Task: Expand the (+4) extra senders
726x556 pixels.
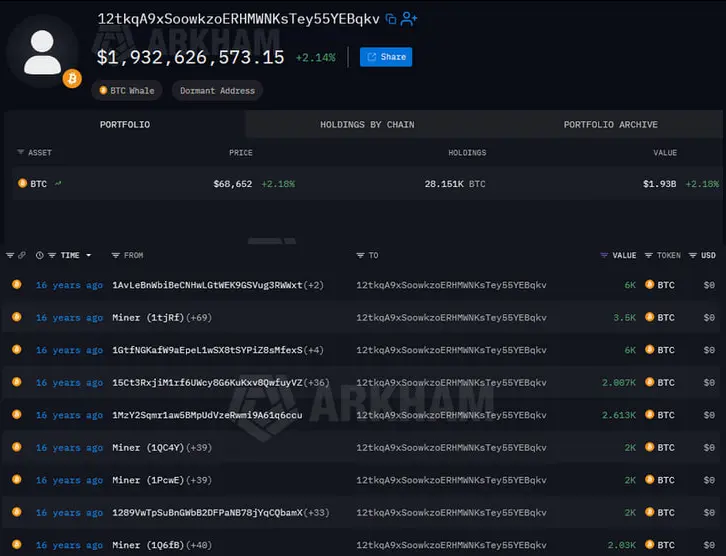Action: tap(313, 350)
